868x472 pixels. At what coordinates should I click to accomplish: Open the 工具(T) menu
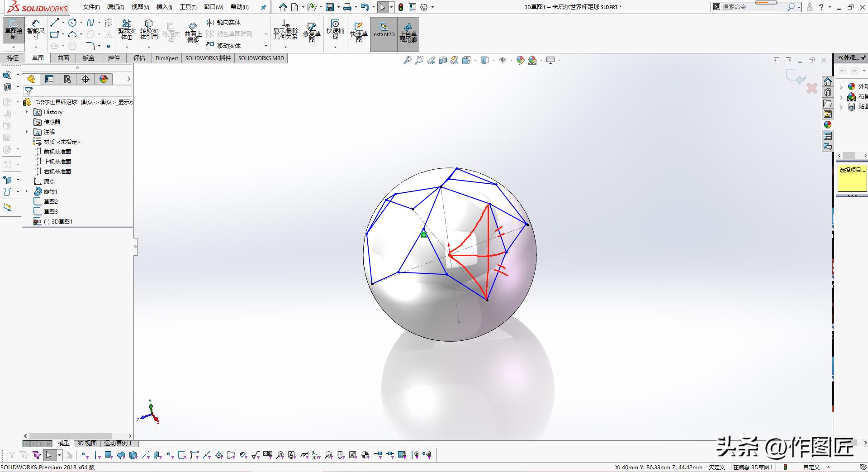(188, 7)
